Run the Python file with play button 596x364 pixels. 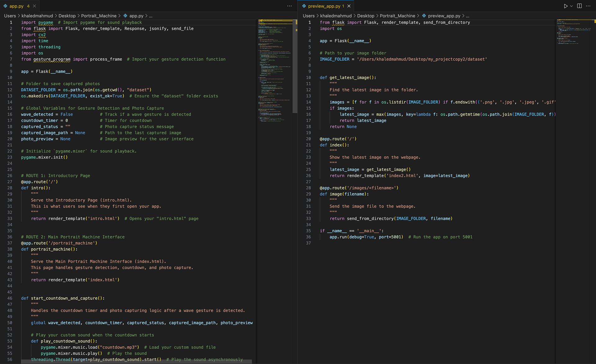coord(566,6)
